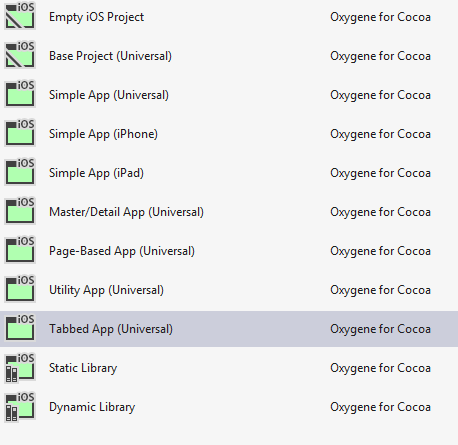Click the Simple App (iPhone) icon

coord(20,133)
